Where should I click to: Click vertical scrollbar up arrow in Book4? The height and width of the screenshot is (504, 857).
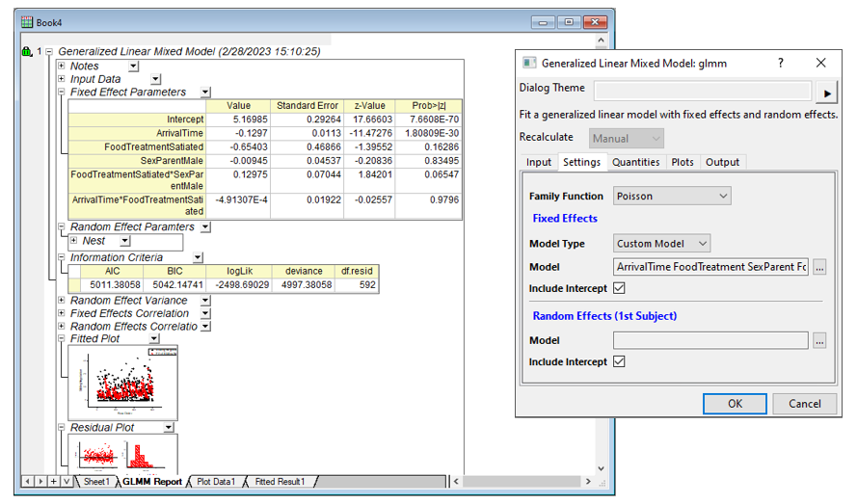tap(601, 40)
